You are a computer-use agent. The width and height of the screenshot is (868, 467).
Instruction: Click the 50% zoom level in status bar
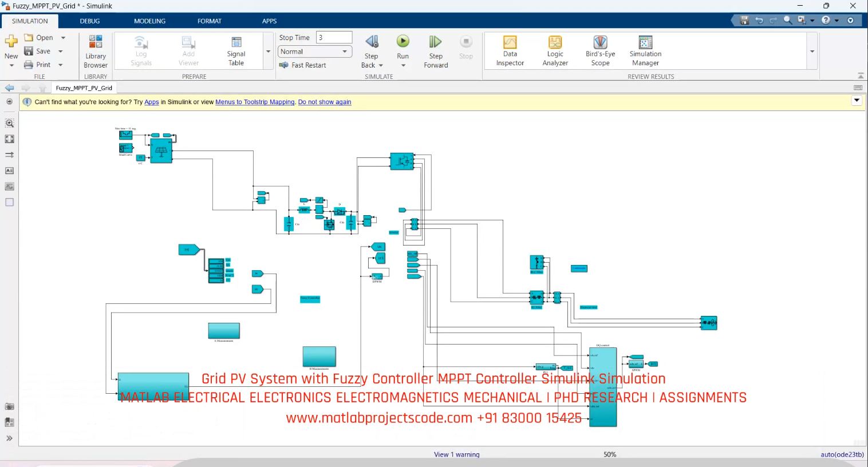point(610,454)
